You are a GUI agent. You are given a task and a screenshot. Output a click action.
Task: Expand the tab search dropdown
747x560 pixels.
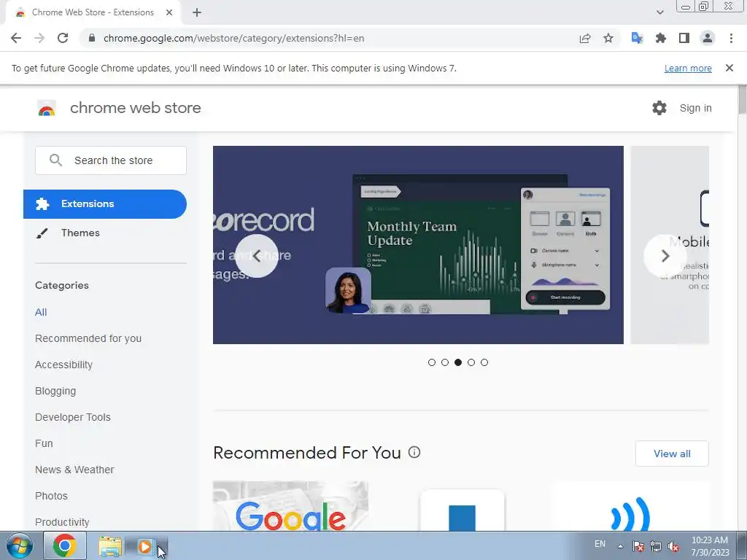(x=659, y=12)
